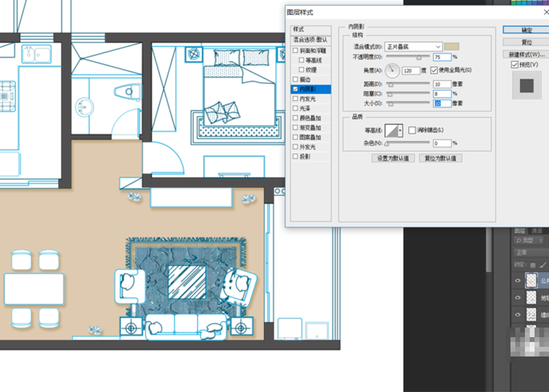Click the 杂色 field showing 0

coord(442,143)
